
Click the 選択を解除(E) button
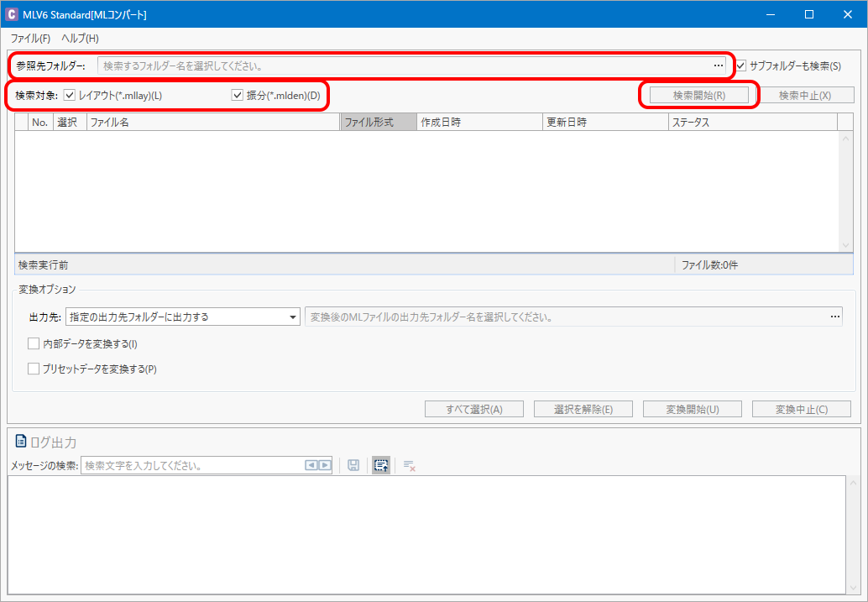(583, 409)
